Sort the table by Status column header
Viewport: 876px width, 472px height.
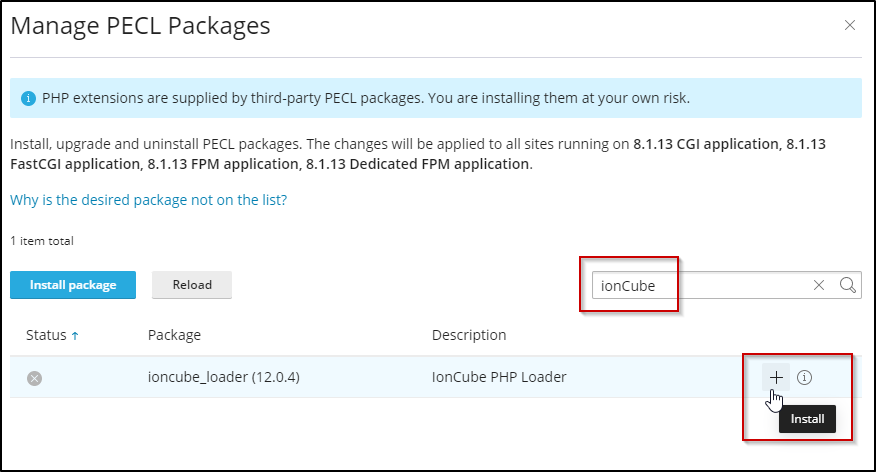tap(45, 335)
